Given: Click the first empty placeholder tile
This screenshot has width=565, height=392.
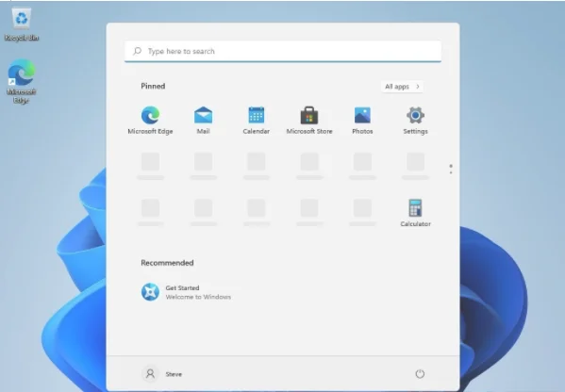Looking at the screenshot, I should (x=150, y=166).
